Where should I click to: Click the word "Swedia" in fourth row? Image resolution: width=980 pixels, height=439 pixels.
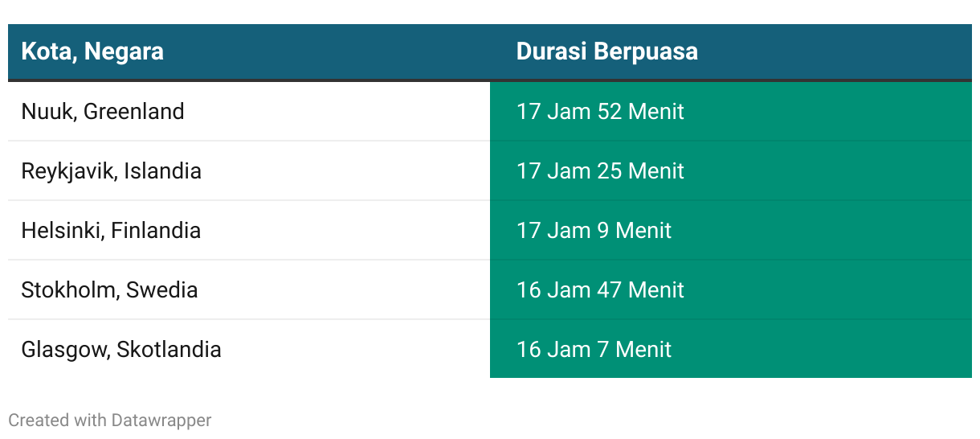click(162, 289)
